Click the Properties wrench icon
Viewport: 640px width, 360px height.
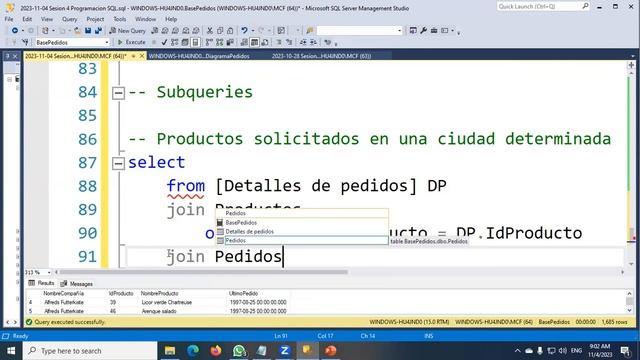point(423,31)
